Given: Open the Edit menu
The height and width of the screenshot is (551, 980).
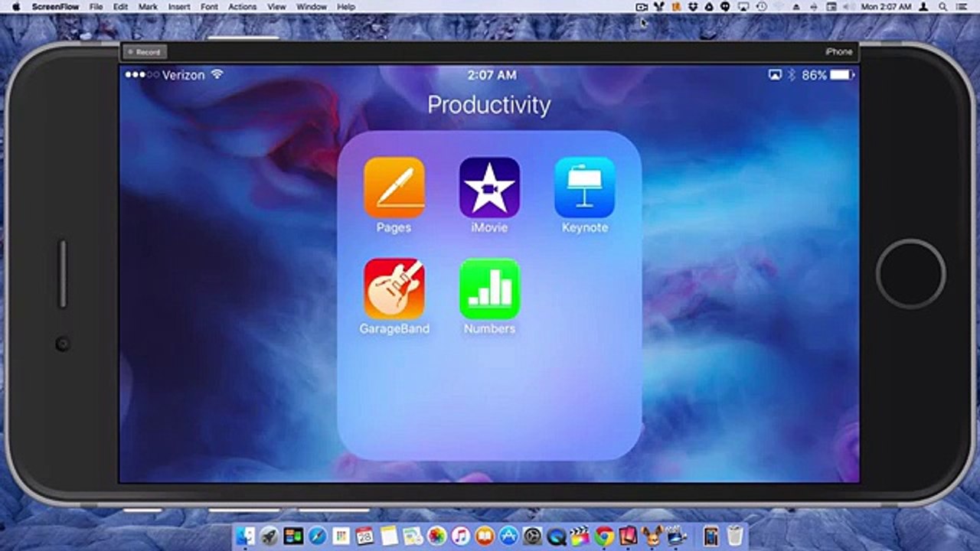Looking at the screenshot, I should [120, 7].
